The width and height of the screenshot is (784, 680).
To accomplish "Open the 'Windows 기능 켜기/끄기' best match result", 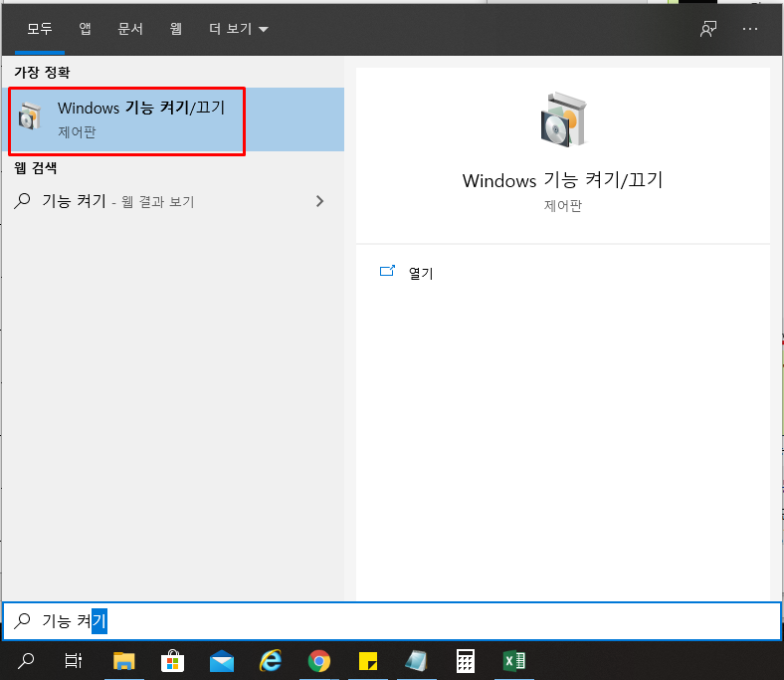I will point(173,119).
